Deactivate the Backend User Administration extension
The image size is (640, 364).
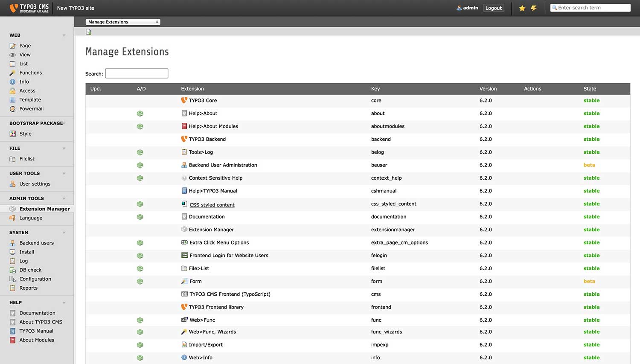(x=140, y=165)
